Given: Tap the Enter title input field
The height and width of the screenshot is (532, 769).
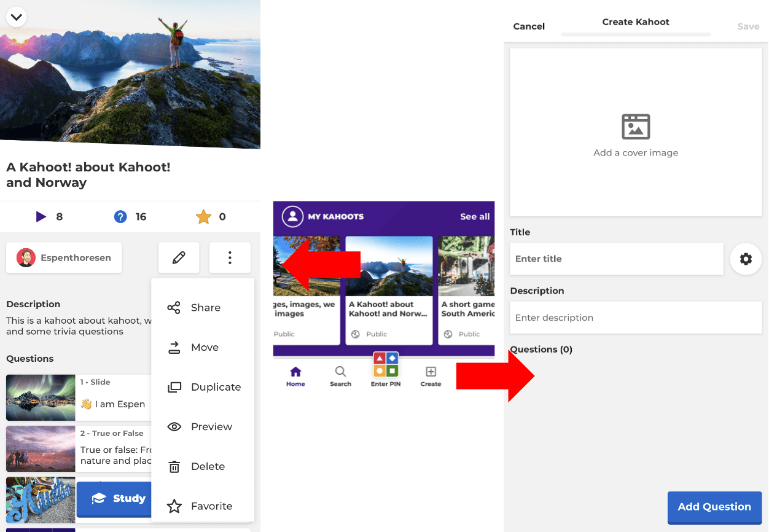Looking at the screenshot, I should point(616,259).
